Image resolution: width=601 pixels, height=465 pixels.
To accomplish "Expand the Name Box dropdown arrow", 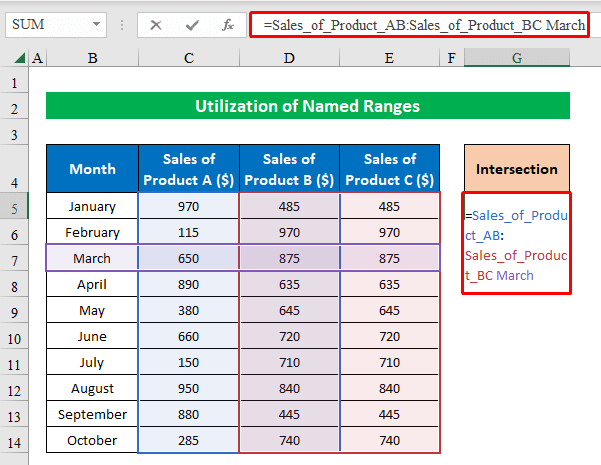I will 97,23.
